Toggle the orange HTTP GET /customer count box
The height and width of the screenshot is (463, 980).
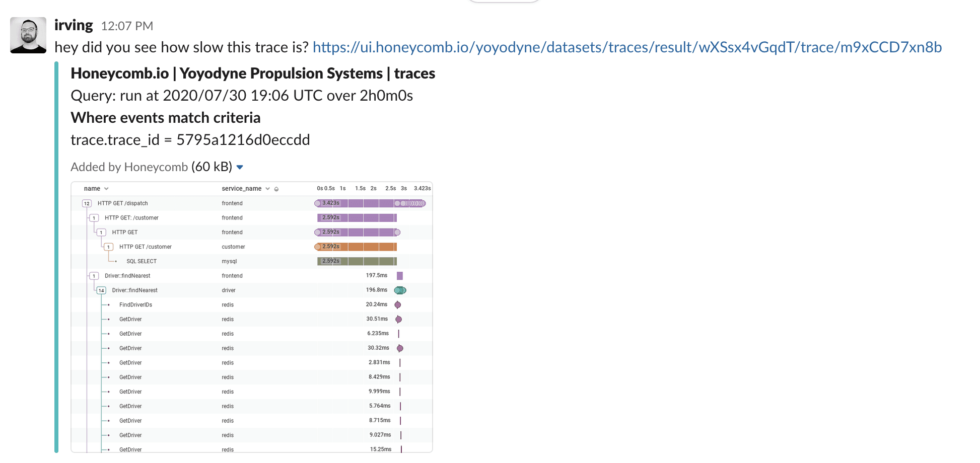[x=108, y=247]
